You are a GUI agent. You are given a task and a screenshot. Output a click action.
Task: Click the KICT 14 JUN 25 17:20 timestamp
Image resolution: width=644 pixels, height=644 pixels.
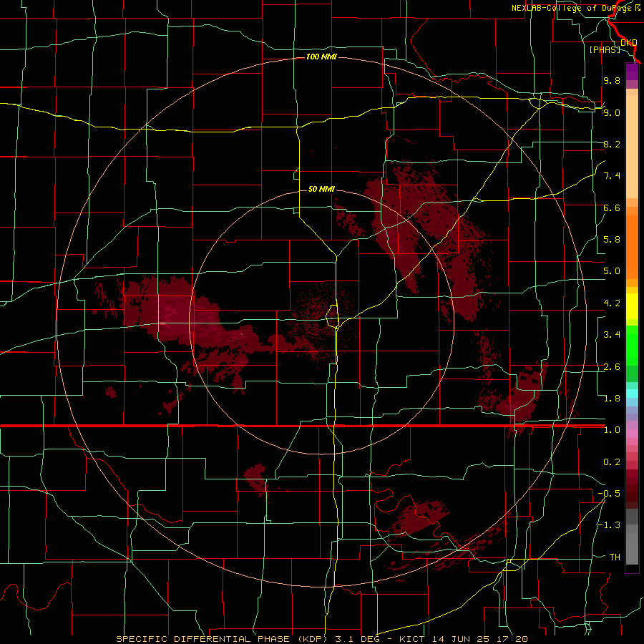[463, 639]
